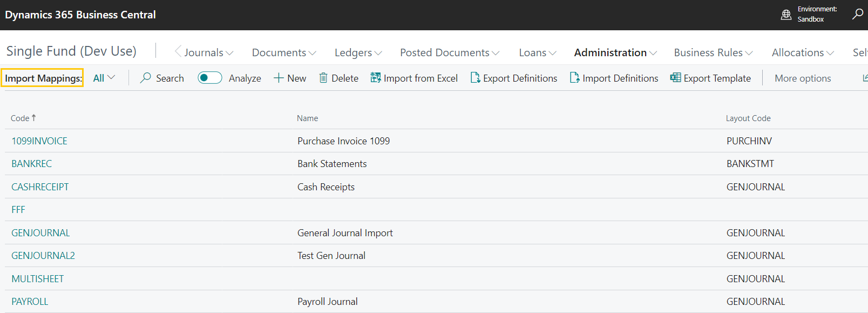The width and height of the screenshot is (868, 313).
Task: Open the PAYROLL mapping link
Action: pyautogui.click(x=30, y=301)
